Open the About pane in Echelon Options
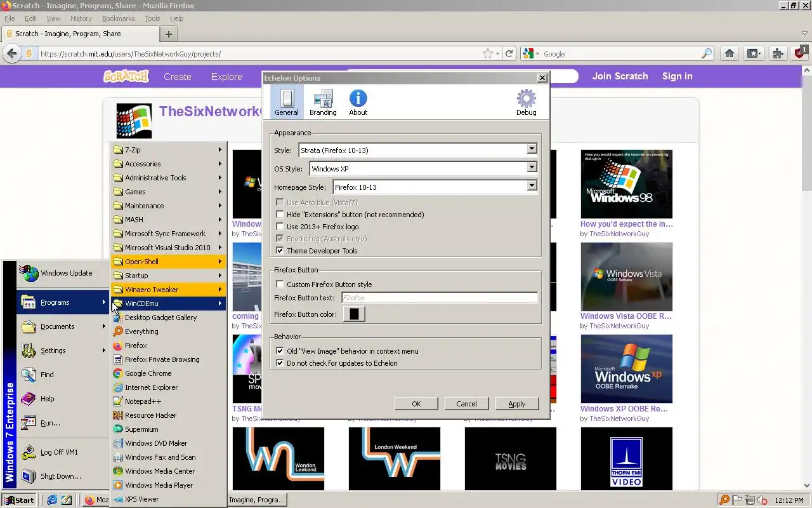Image resolution: width=812 pixels, height=508 pixels. tap(358, 102)
